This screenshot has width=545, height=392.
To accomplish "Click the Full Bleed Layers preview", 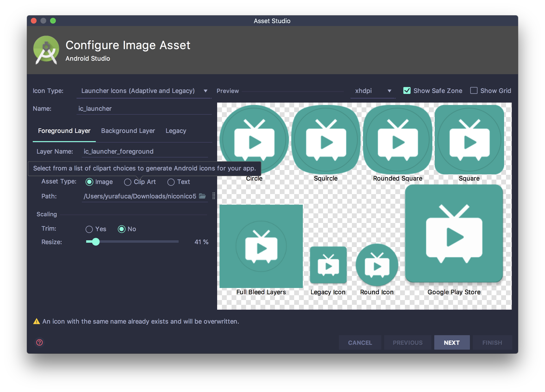I will coord(261,246).
